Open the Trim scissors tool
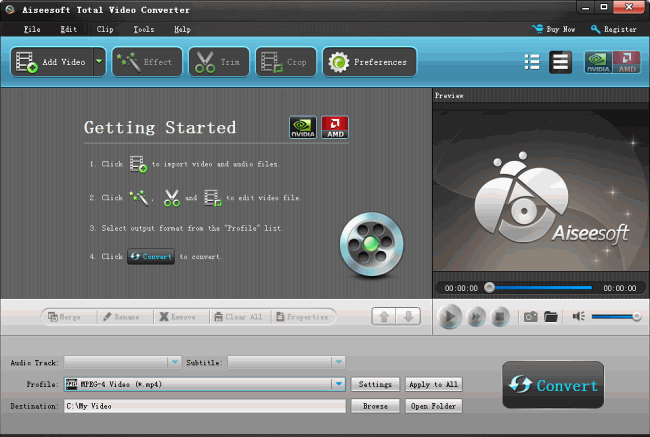 [219, 62]
